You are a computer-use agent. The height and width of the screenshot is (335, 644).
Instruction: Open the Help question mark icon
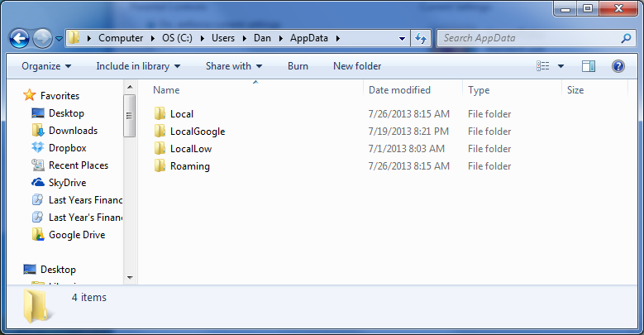pos(618,66)
